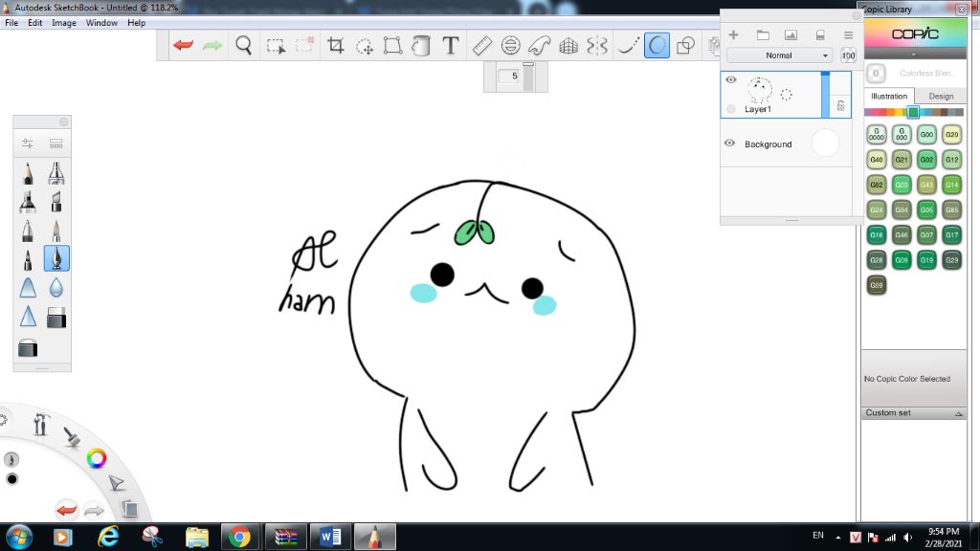The width and height of the screenshot is (980, 551).
Task: Open the File menu
Action: [11, 23]
